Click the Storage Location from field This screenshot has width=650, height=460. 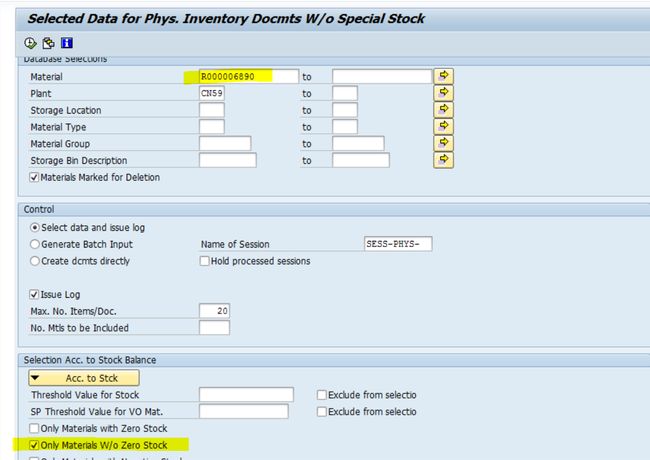click(212, 110)
